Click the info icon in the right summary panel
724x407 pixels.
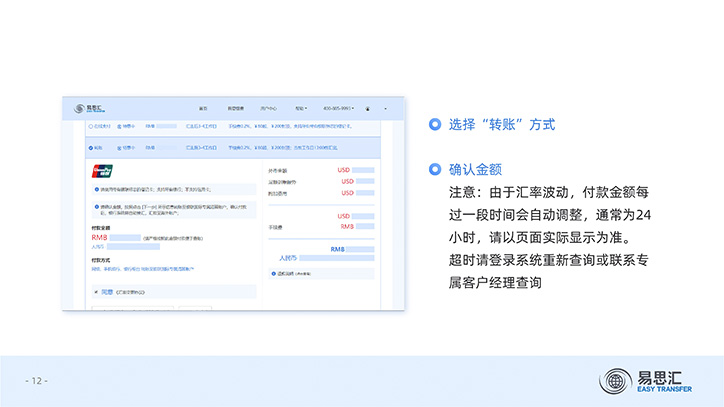coord(275,273)
